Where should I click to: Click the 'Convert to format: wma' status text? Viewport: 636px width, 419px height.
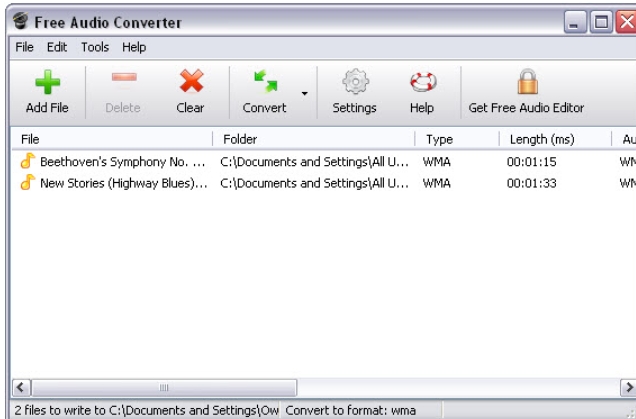point(350,410)
